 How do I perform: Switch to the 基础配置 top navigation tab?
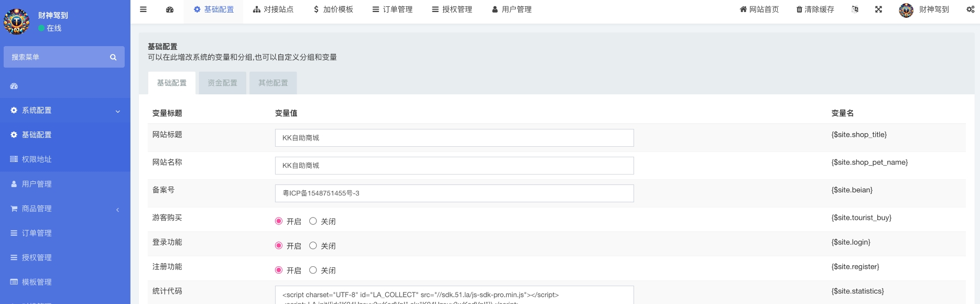point(213,9)
